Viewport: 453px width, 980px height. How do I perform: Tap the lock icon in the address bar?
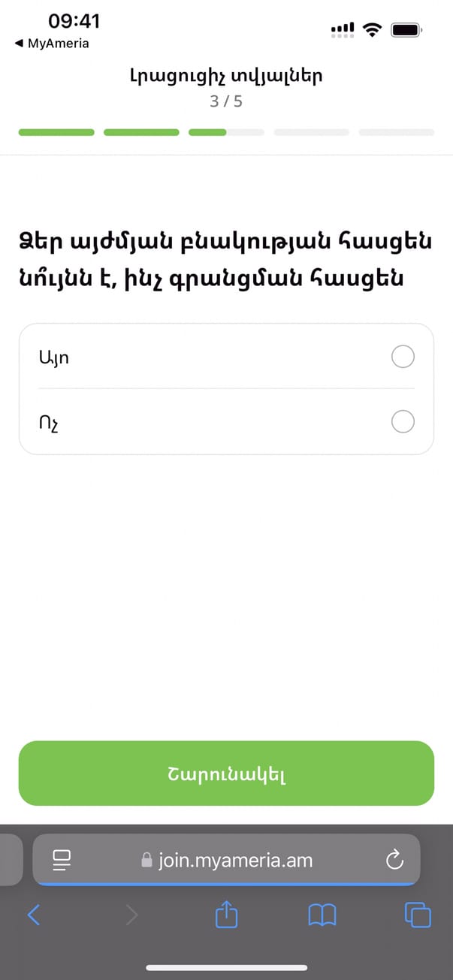(146, 860)
